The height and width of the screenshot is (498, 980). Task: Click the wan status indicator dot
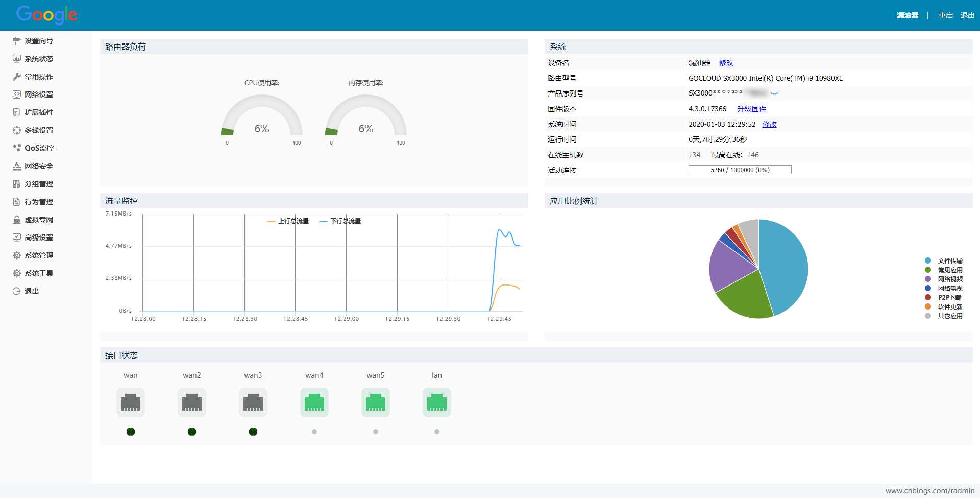coord(131,432)
